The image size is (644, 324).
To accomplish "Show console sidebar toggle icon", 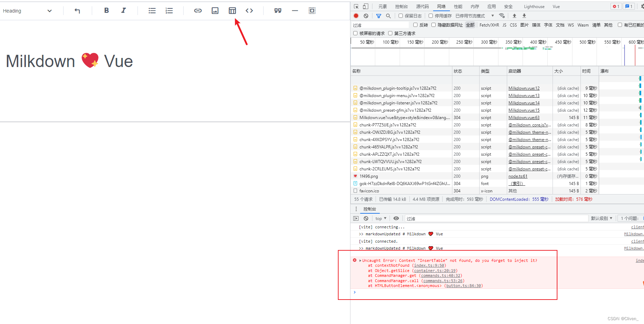I will [356, 218].
